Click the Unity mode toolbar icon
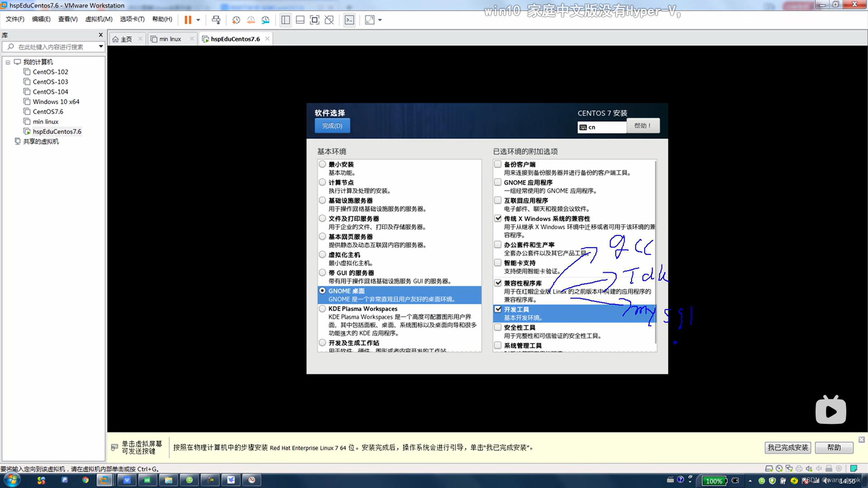This screenshot has height=488, width=868. (329, 20)
